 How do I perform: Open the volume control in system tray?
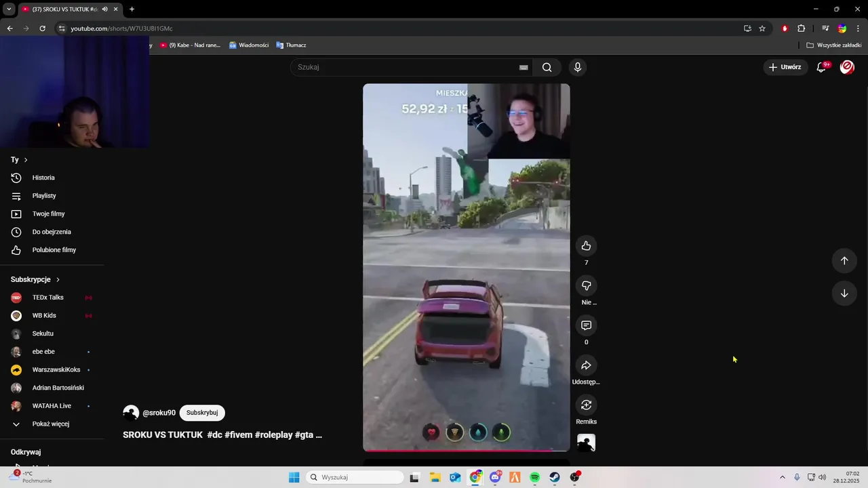(x=823, y=477)
